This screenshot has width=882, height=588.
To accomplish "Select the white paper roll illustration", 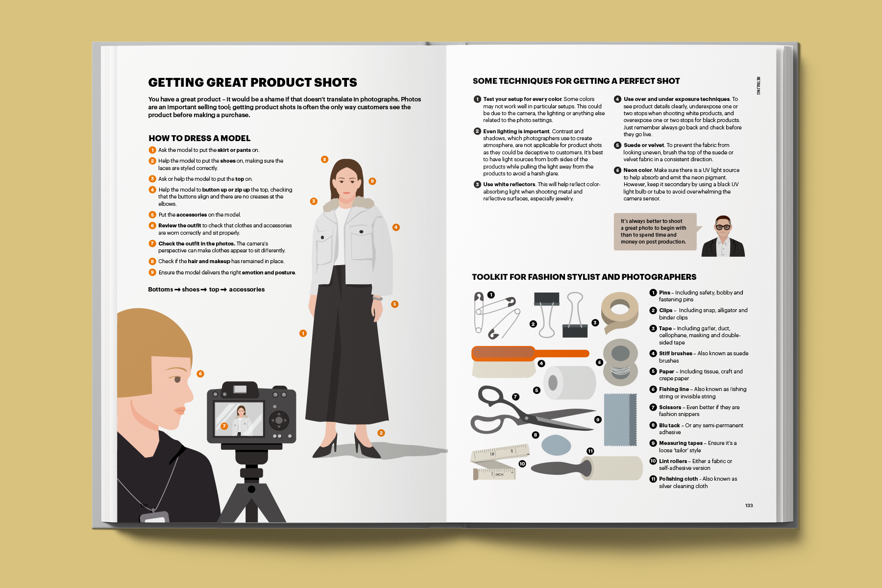I will click(568, 382).
